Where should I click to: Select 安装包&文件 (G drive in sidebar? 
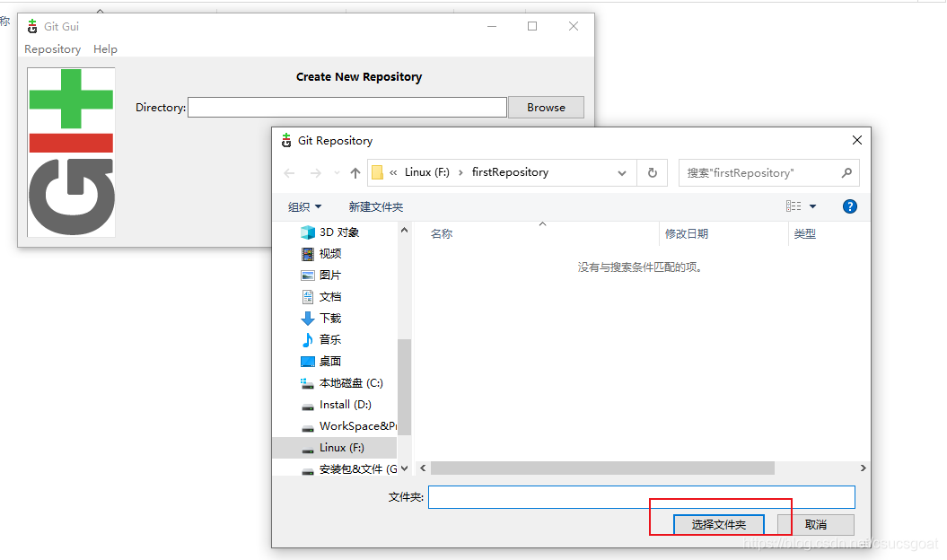[357, 468]
